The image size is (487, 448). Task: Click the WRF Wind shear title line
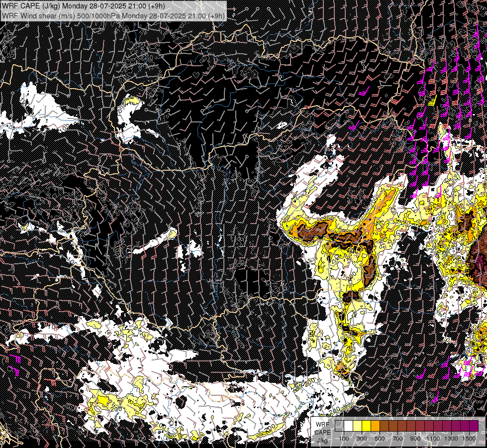(x=113, y=15)
